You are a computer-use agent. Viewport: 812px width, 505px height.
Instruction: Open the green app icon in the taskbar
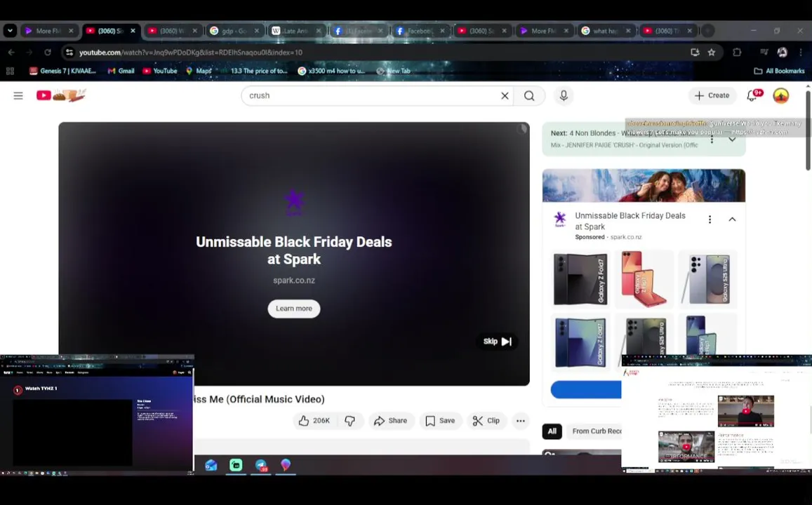(236, 465)
